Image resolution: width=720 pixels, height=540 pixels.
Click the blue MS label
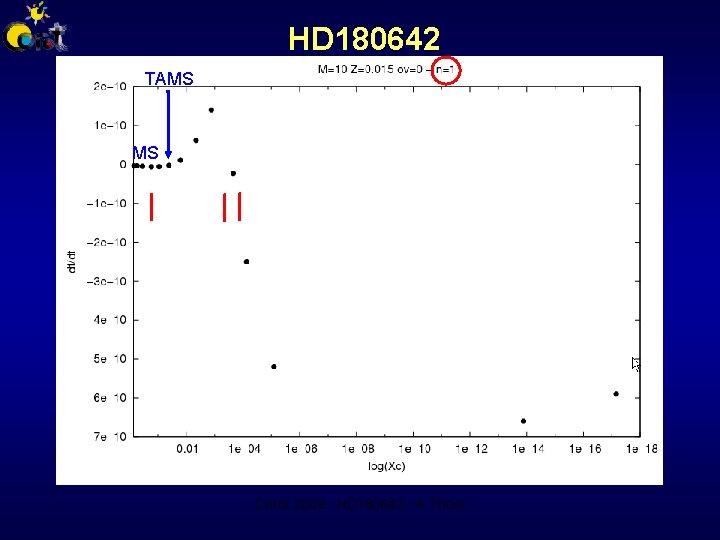click(x=146, y=152)
